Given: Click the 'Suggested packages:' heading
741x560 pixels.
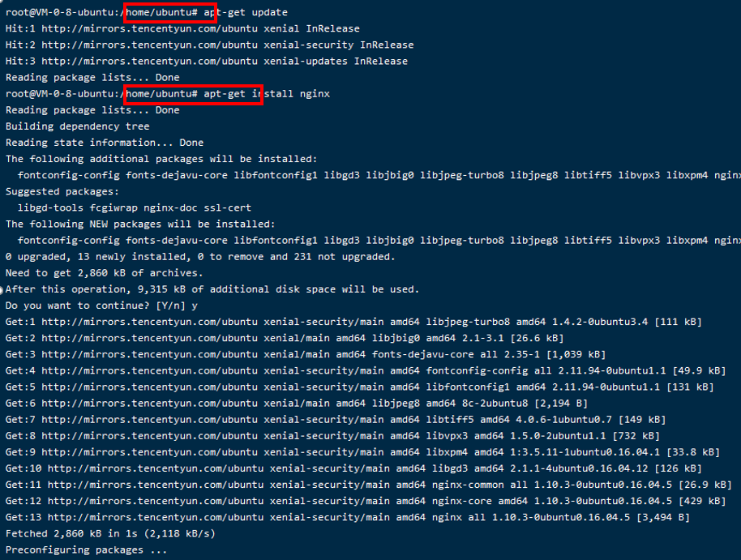Looking at the screenshot, I should click(62, 191).
